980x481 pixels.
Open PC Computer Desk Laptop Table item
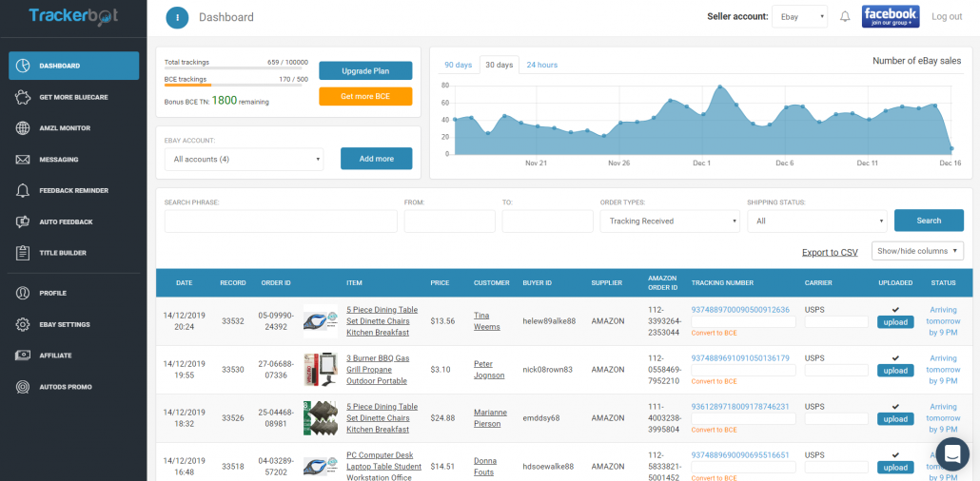[x=383, y=466]
